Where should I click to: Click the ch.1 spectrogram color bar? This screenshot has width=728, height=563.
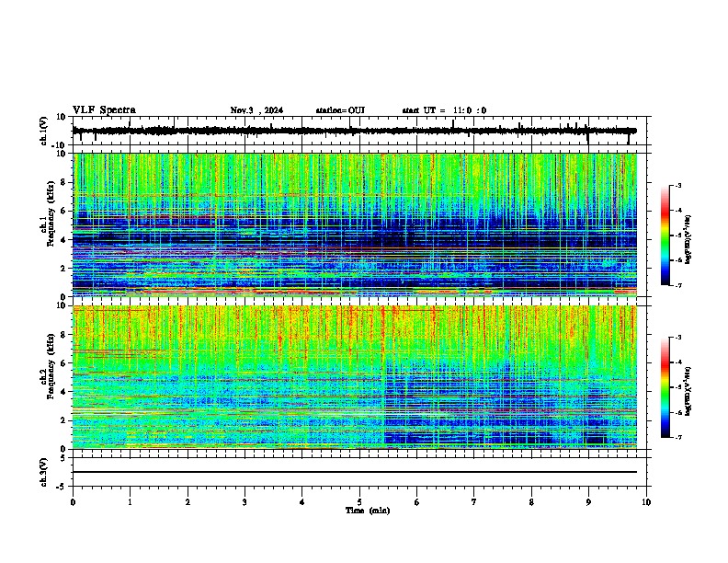(665, 236)
